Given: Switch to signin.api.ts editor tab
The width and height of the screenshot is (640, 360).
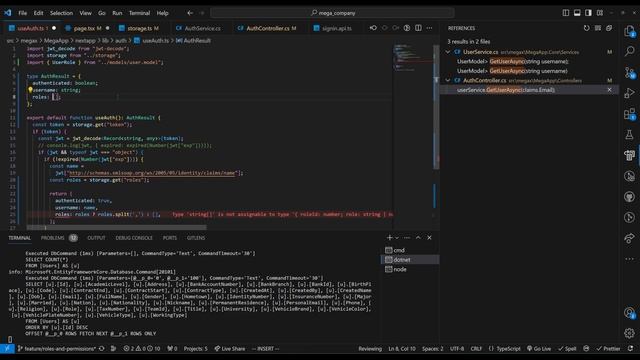Looking at the screenshot, I should click(x=336, y=28).
